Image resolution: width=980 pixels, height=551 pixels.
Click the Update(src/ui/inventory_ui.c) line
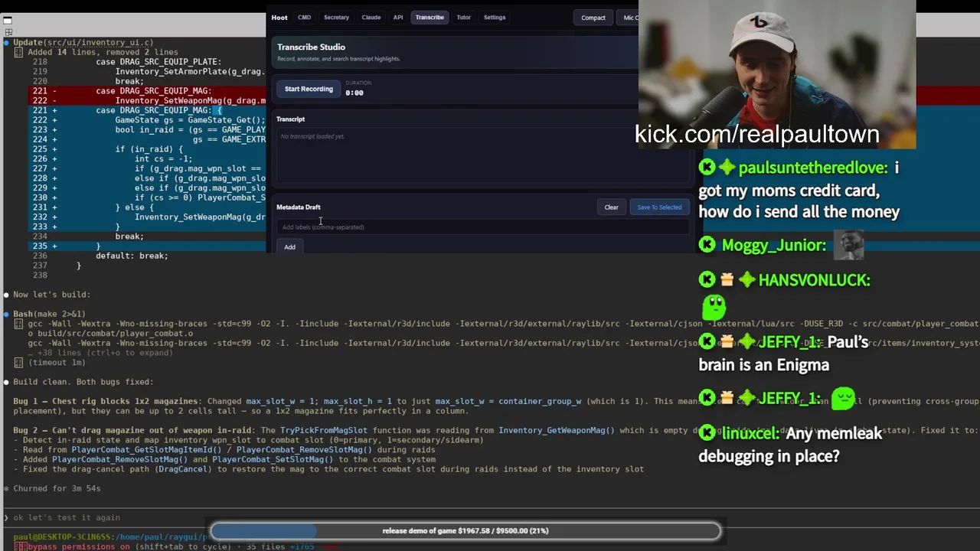[x=83, y=43]
